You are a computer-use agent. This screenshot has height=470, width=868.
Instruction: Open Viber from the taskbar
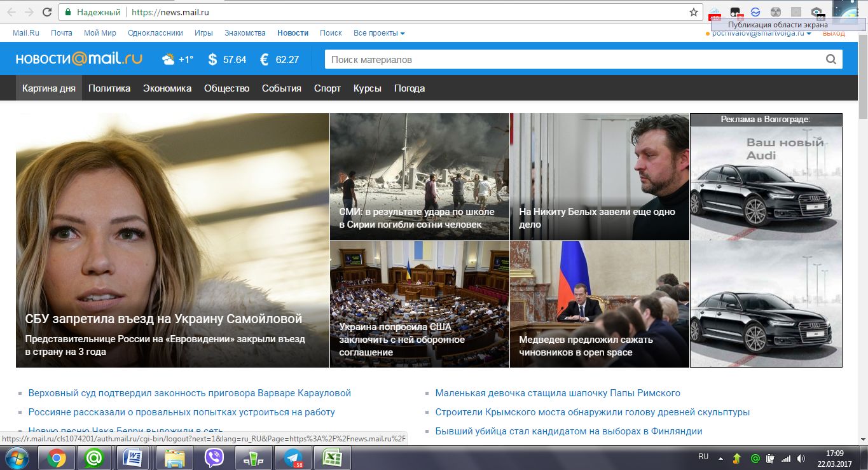[x=214, y=458]
